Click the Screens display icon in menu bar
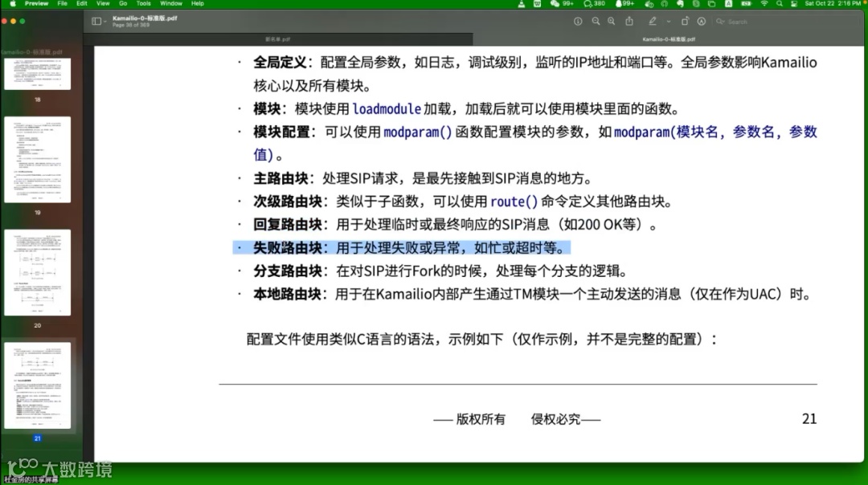 [x=711, y=4]
